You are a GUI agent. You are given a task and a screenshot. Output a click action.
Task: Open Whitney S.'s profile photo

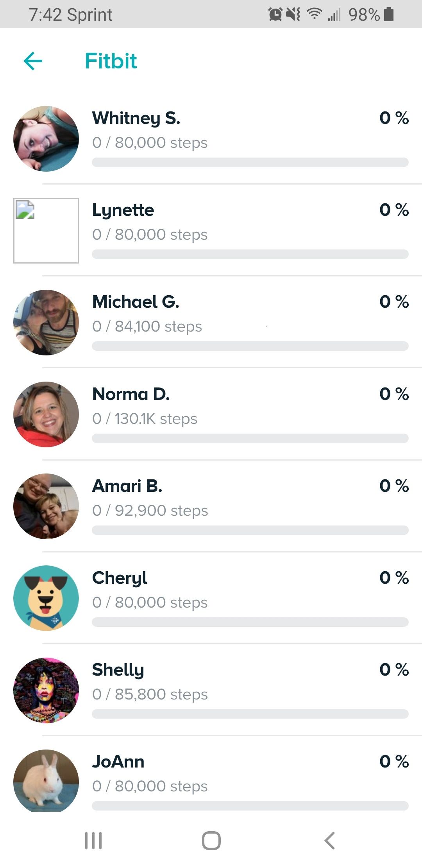pyautogui.click(x=46, y=139)
